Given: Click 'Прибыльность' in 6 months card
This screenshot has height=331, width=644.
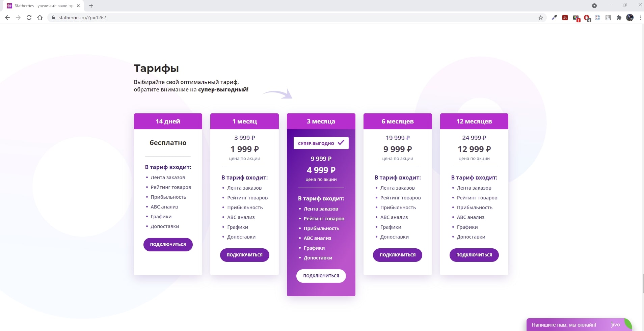Looking at the screenshot, I should point(398,208).
